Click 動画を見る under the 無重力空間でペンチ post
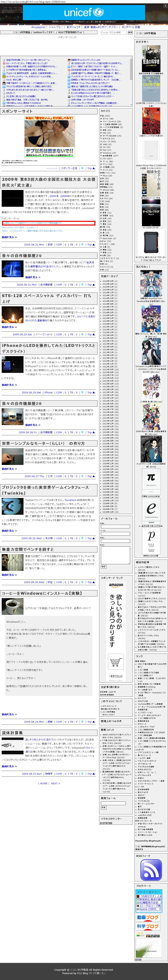 9,575
